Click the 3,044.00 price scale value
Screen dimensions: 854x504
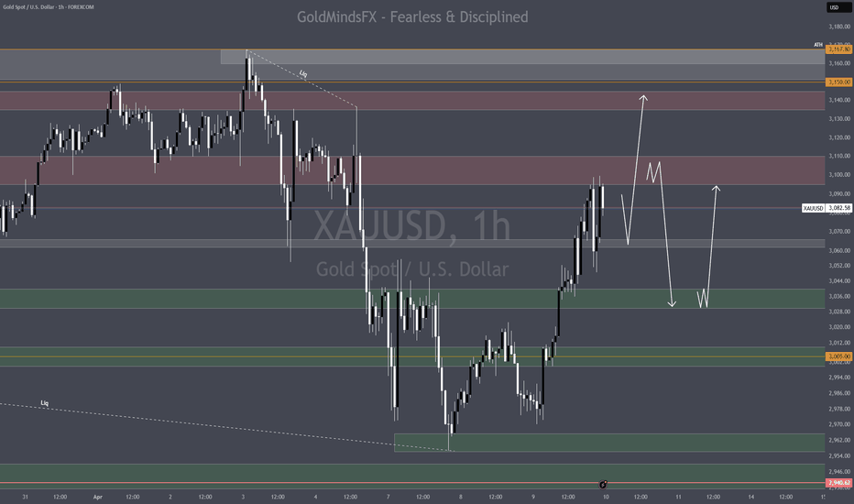click(x=839, y=281)
